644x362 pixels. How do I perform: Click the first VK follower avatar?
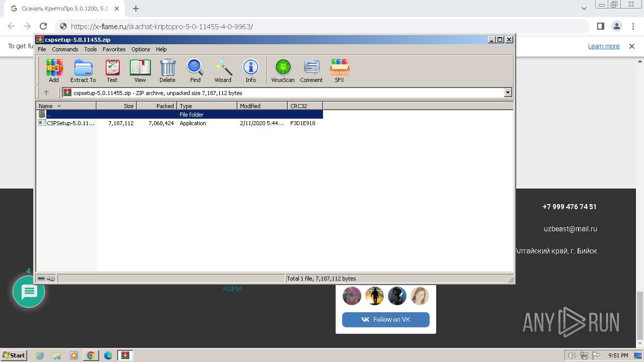(x=352, y=296)
